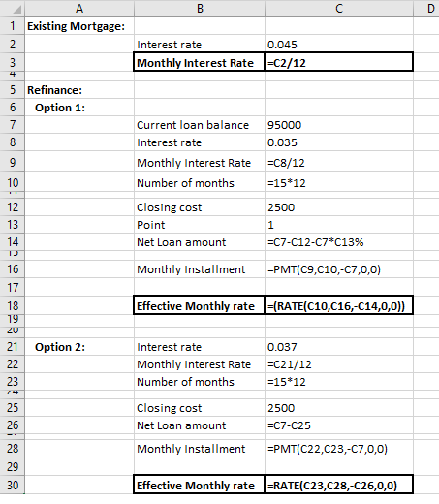
Task: Click the =C7-C25 formula cell
Action: [x=339, y=425]
